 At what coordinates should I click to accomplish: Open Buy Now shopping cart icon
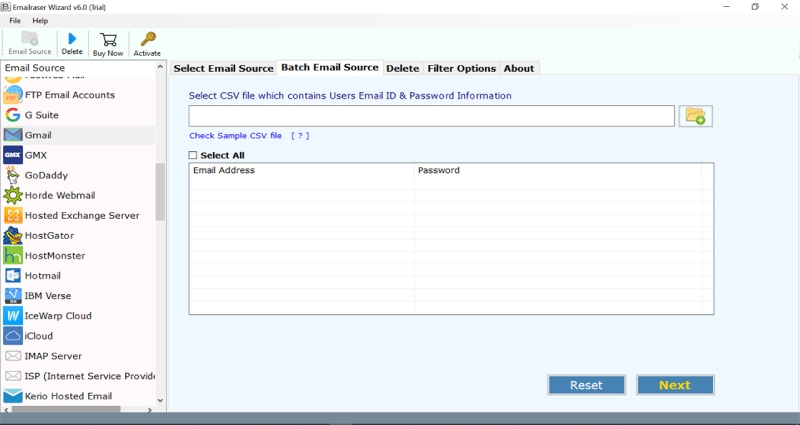(x=108, y=39)
